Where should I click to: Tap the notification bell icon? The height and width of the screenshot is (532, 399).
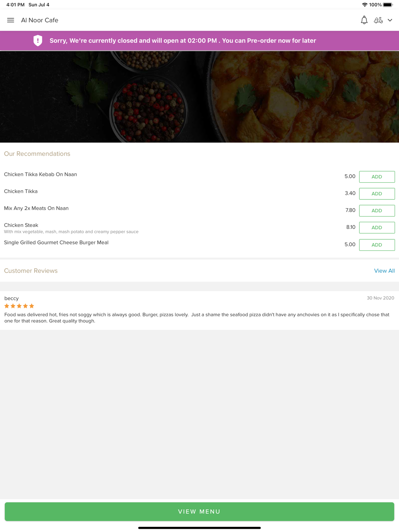point(364,20)
